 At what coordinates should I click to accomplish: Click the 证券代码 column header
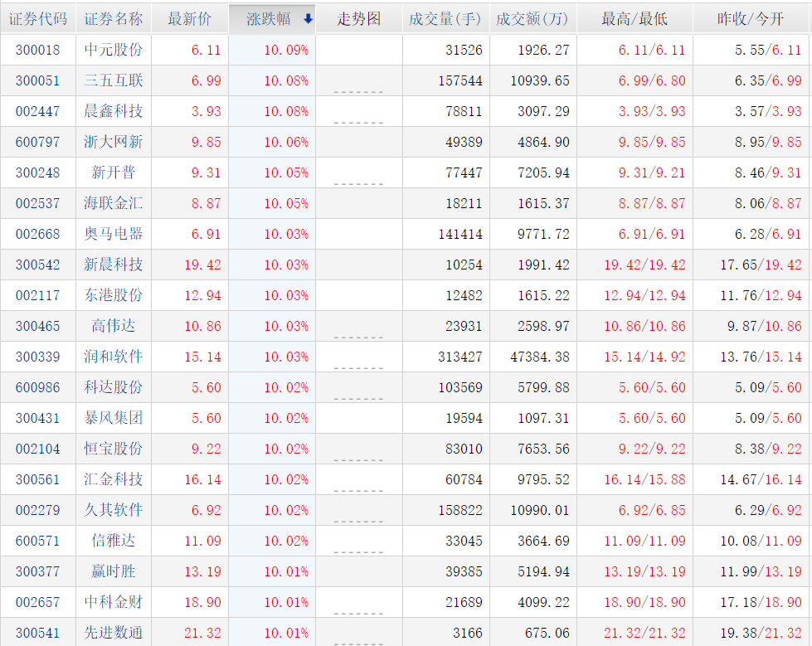(38, 19)
